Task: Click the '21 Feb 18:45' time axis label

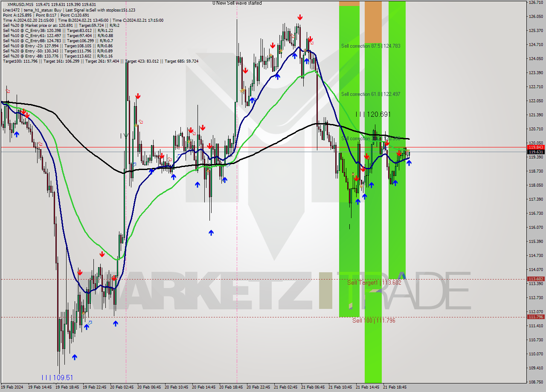Action: click(395, 387)
